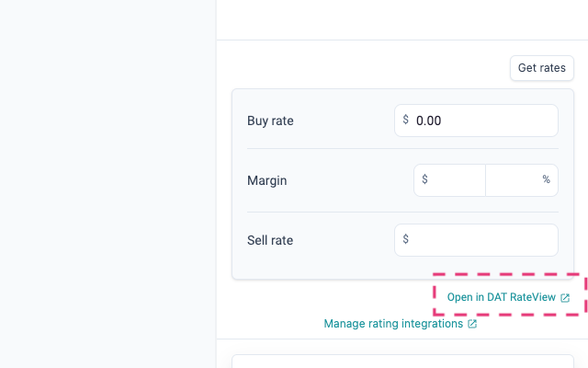Viewport: 588px width, 368px height.
Task: Click external-link icon next to Manage rating integrations
Action: click(x=472, y=324)
